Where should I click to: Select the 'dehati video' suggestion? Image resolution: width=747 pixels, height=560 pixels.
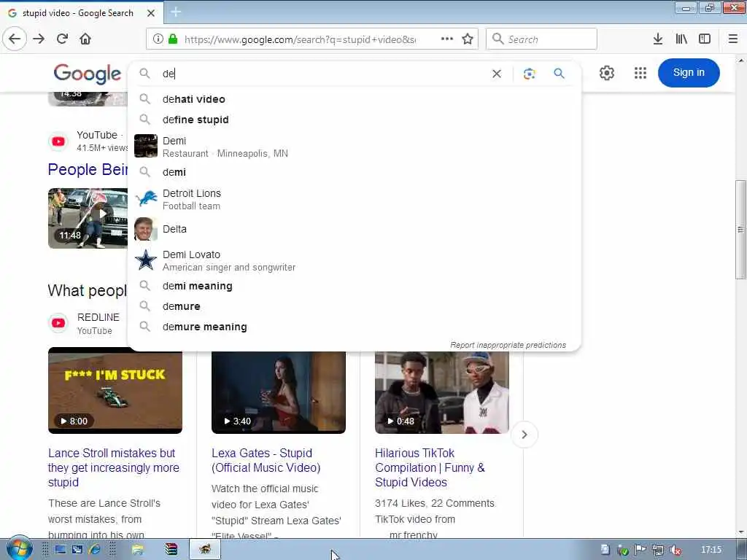coord(355,99)
